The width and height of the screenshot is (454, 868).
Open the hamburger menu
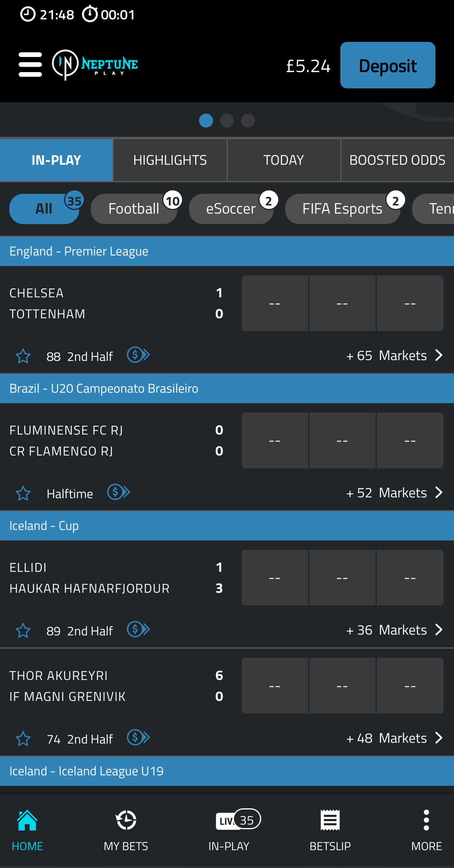(30, 65)
